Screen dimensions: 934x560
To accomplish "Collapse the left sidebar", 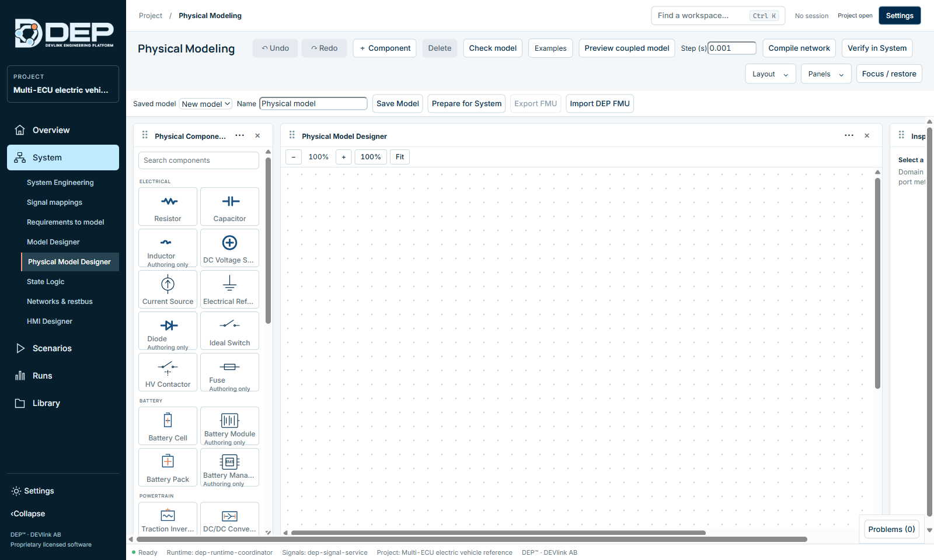I will point(28,514).
